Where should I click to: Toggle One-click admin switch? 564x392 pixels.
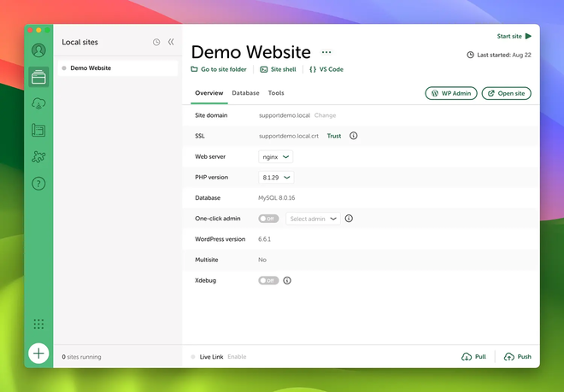268,219
